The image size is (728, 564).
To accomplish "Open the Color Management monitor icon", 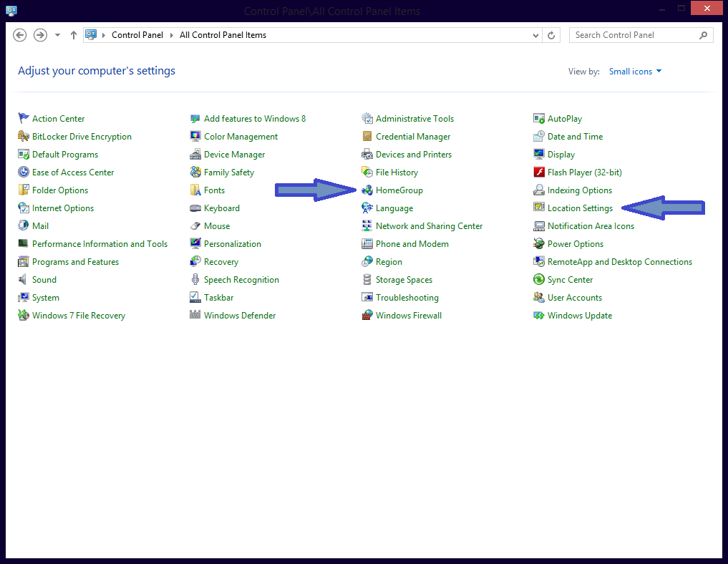I will [195, 137].
